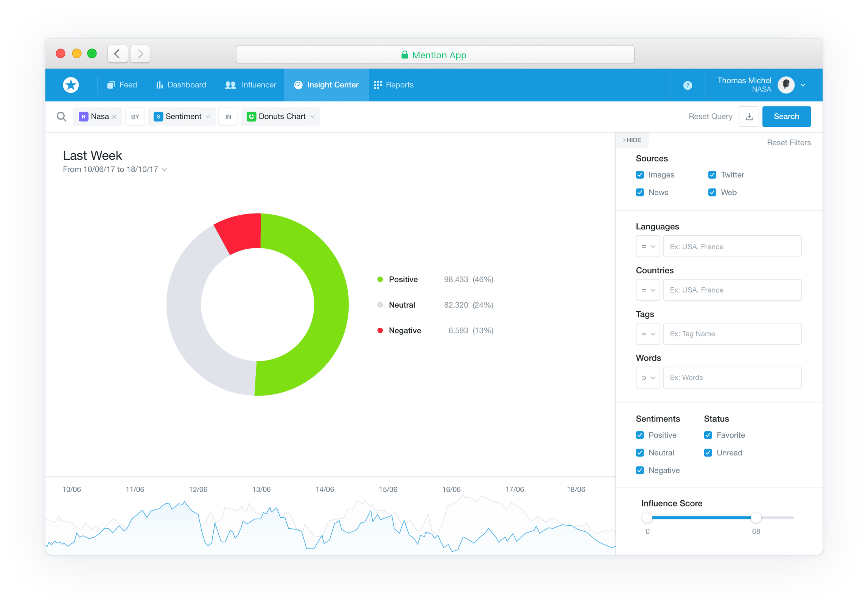The image size is (868, 607).
Task: Click the export download icon beside Search
Action: point(749,117)
